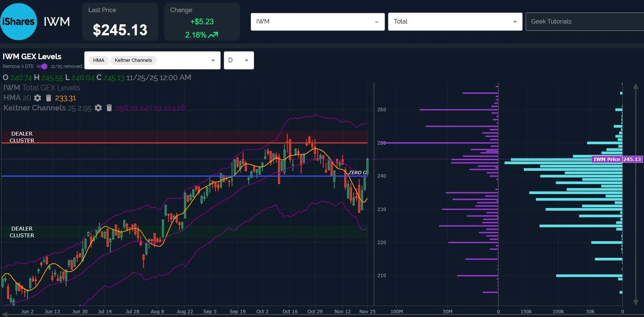The height and width of the screenshot is (317, 644).
Task: Click the Aug 22 date axis label
Action: click(x=185, y=311)
